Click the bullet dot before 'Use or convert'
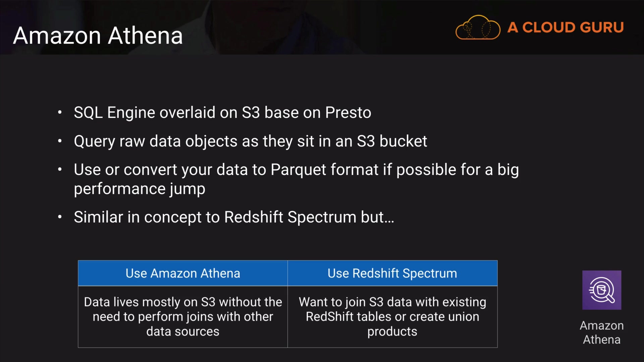The height and width of the screenshot is (362, 644). click(x=60, y=170)
